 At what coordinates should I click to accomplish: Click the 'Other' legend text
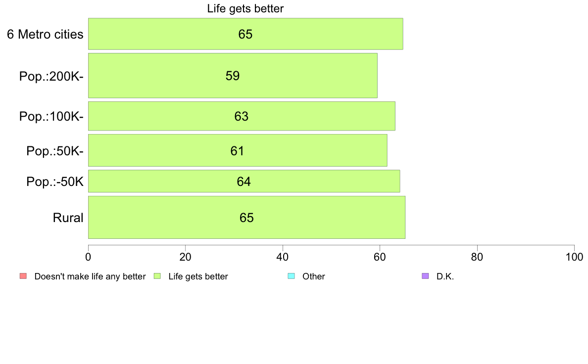click(x=313, y=276)
